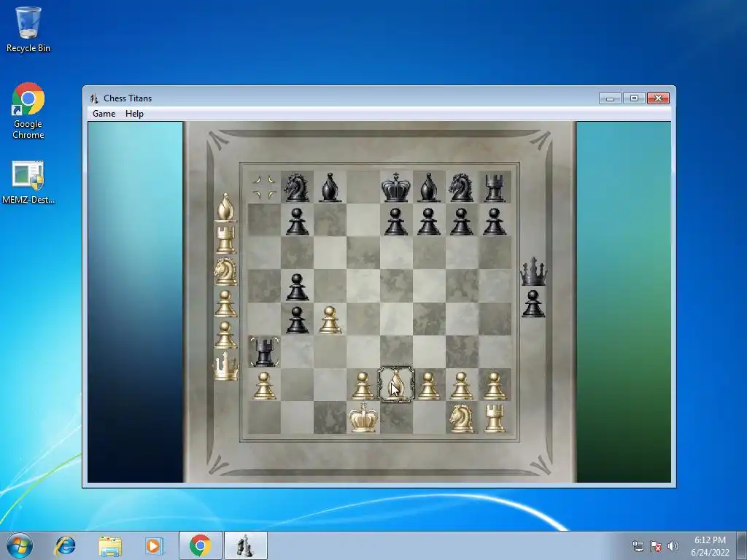This screenshot has height=560, width=747.
Task: Click the black bishop right of the black king
Action: coord(428,187)
